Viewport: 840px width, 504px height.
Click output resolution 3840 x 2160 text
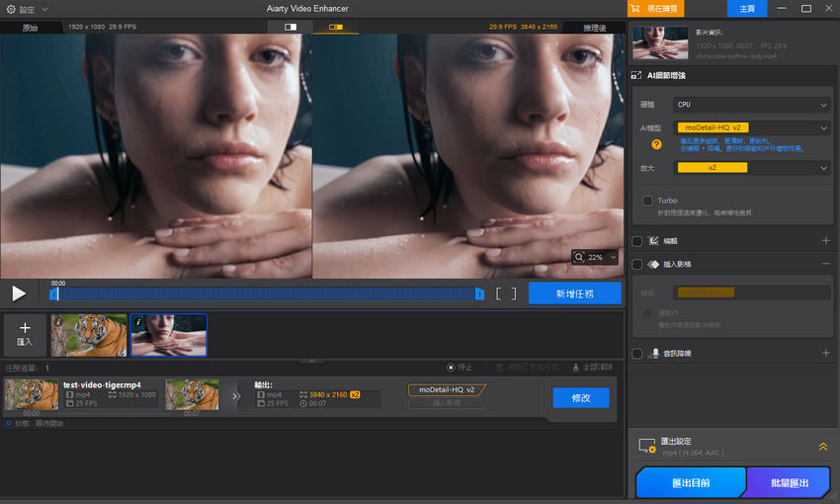[x=328, y=394]
